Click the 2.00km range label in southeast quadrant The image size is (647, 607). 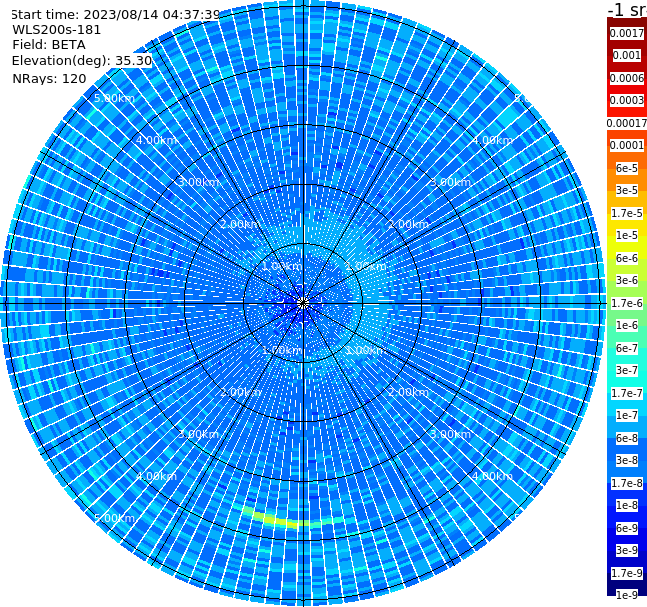[x=408, y=392]
